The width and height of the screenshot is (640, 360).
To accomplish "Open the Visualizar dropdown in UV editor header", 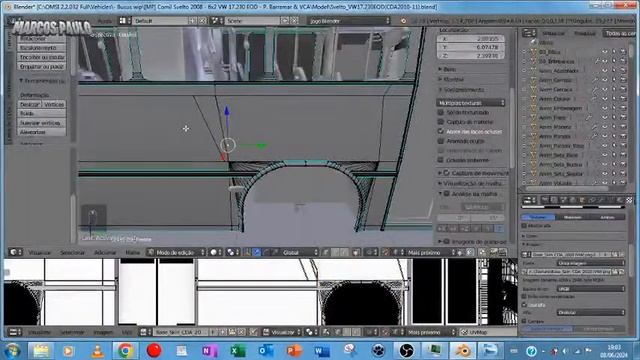I will 281,332.
